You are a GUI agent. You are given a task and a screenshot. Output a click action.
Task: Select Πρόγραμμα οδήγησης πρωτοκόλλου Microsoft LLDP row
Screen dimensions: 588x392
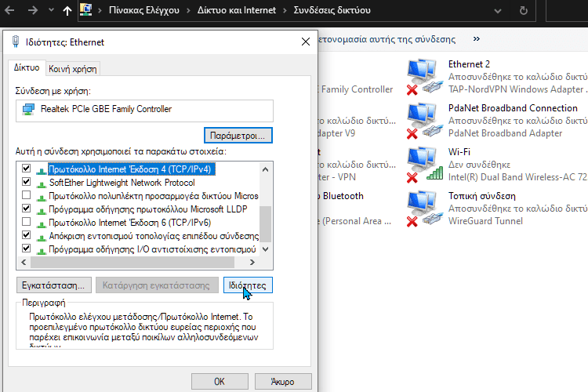pyautogui.click(x=147, y=209)
